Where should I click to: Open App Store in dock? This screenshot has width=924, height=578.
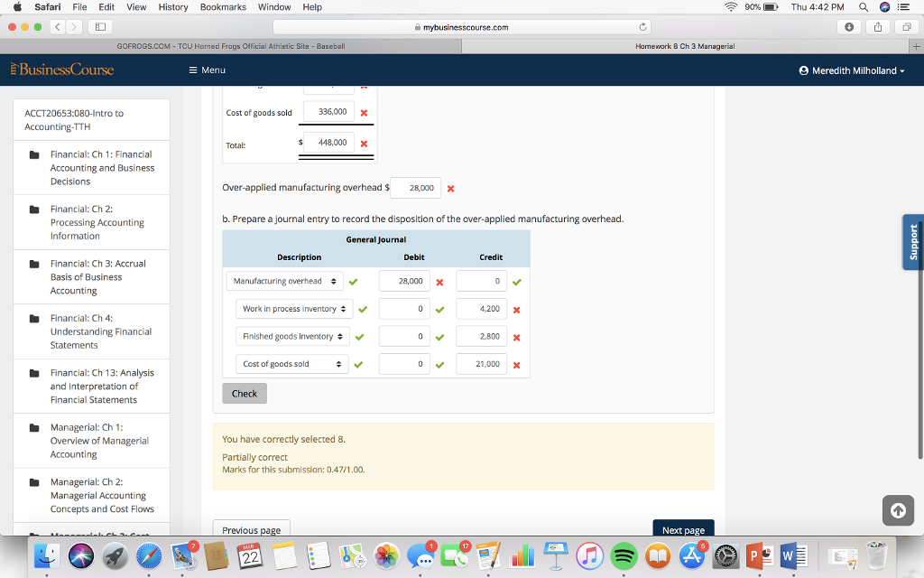point(691,556)
